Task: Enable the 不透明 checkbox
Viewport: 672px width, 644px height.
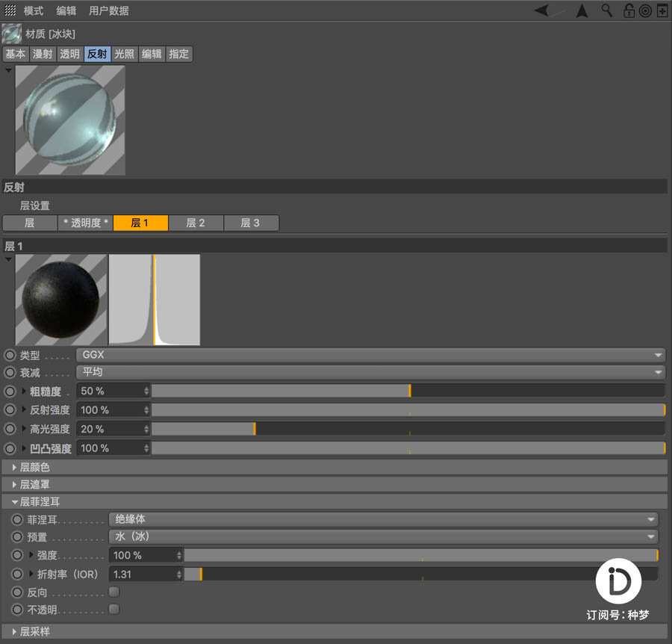Action: [x=113, y=609]
